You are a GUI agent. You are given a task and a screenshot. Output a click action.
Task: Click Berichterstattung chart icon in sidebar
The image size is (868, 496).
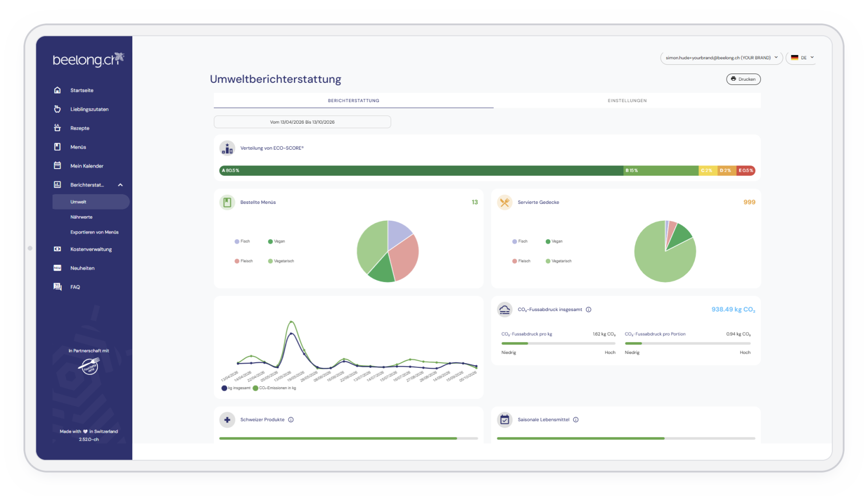[x=57, y=185]
